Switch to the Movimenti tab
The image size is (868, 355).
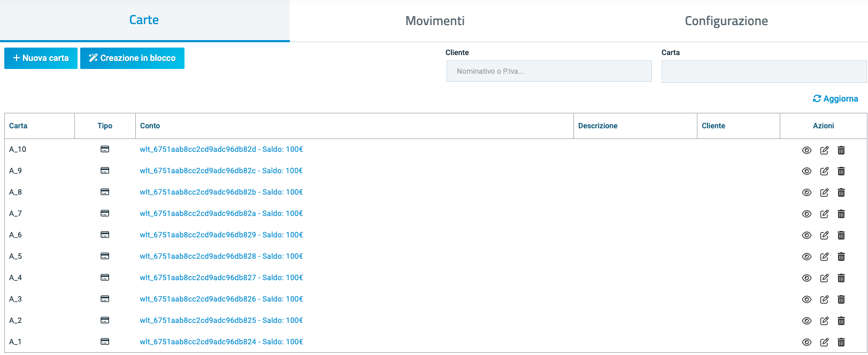(435, 21)
